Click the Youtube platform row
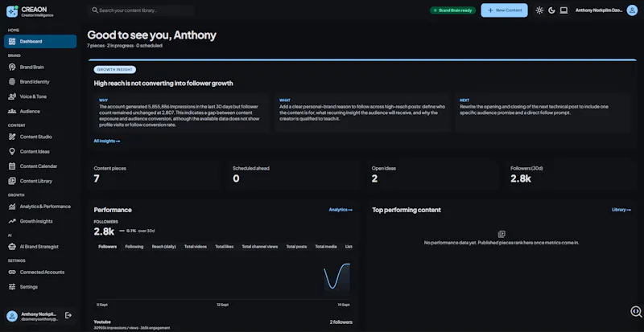Image resolution: width=644 pixels, height=332 pixels. pyautogui.click(x=223, y=325)
